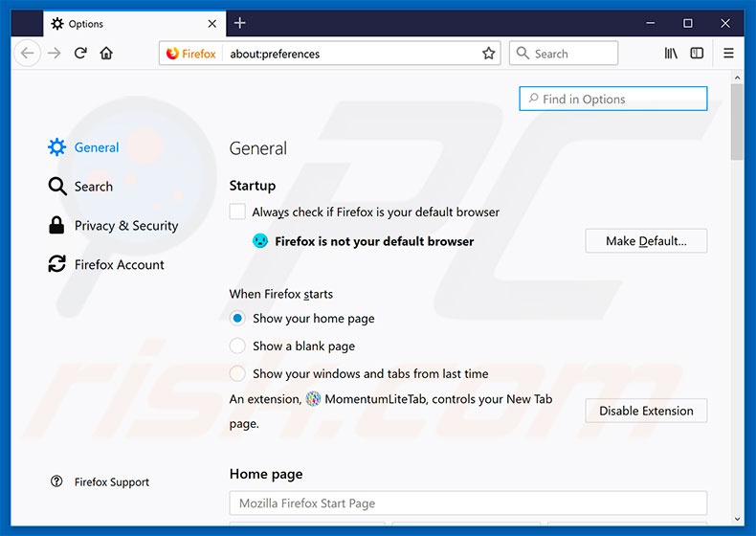Open the General preferences category

coord(83,147)
